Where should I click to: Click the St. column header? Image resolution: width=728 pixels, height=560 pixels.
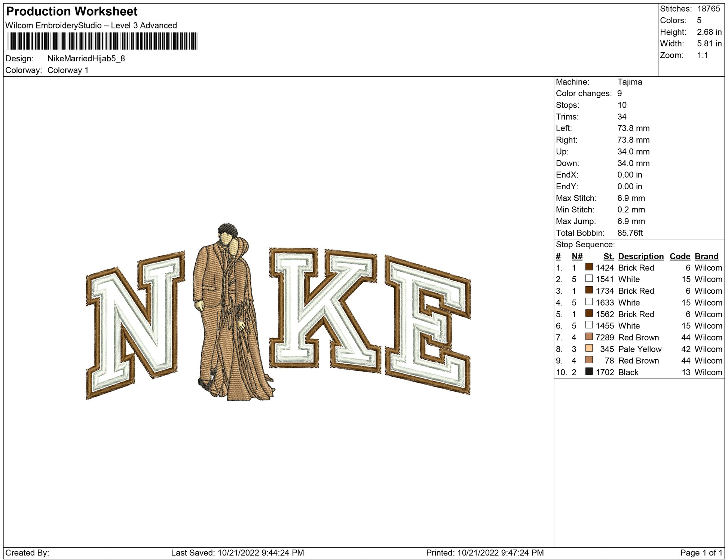click(608, 256)
